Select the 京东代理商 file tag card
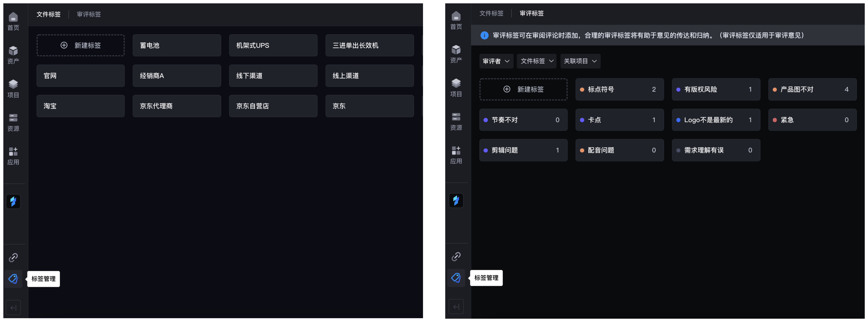 pos(177,106)
